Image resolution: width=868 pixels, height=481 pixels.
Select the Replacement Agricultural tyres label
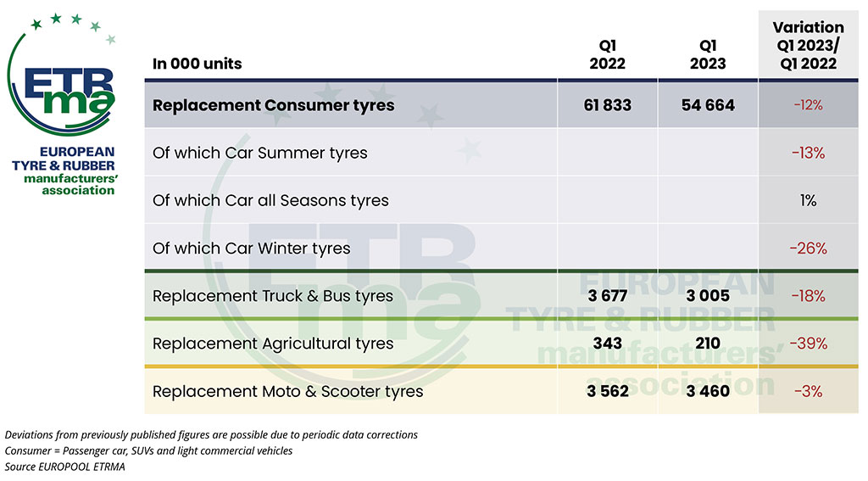click(273, 344)
